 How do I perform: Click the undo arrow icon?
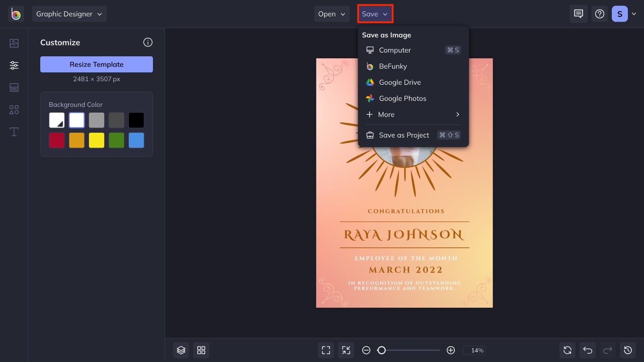[x=588, y=350]
